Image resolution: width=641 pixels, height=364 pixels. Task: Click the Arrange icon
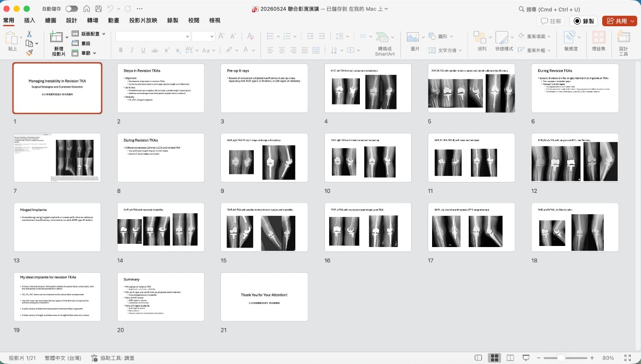click(480, 37)
